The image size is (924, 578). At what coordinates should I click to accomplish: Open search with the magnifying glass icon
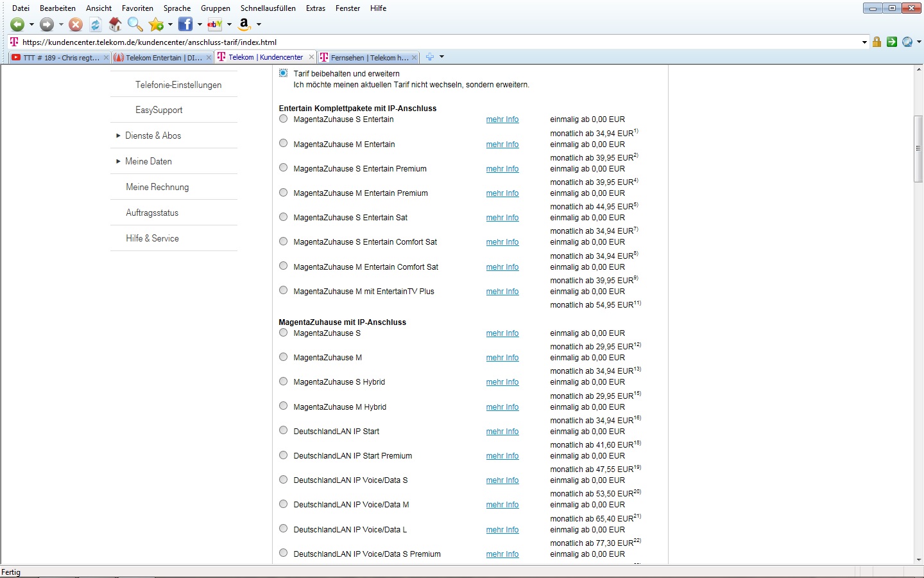pyautogui.click(x=135, y=24)
